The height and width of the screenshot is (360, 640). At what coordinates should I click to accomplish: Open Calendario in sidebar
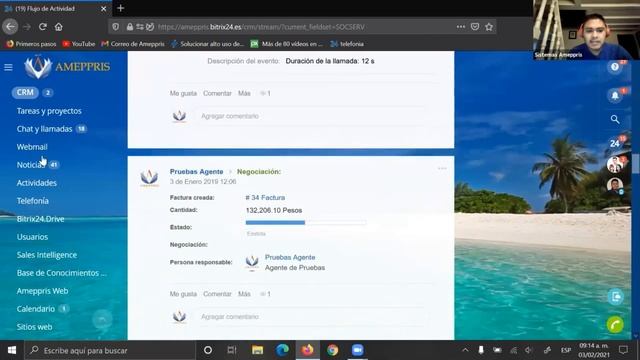coord(36,309)
